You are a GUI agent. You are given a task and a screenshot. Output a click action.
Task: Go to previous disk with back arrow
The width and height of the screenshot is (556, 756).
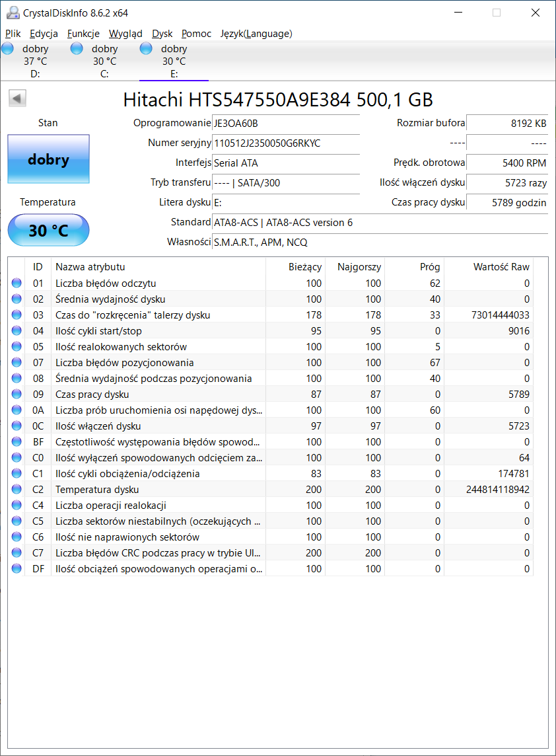coord(17,98)
